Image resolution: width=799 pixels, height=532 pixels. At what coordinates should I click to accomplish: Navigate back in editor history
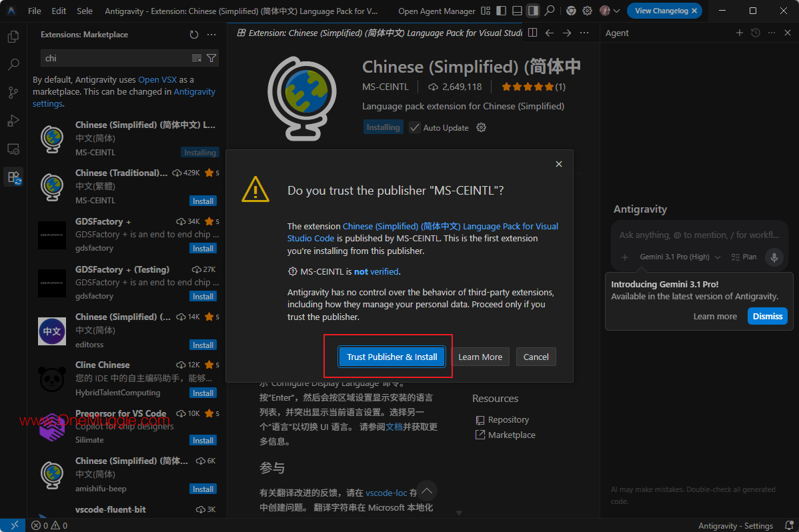(x=550, y=33)
